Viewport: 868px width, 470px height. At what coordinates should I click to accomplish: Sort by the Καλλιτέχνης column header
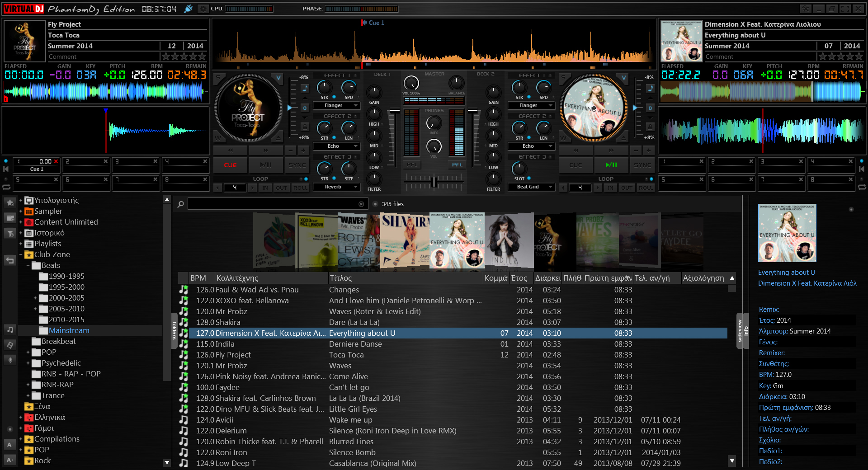click(271, 278)
